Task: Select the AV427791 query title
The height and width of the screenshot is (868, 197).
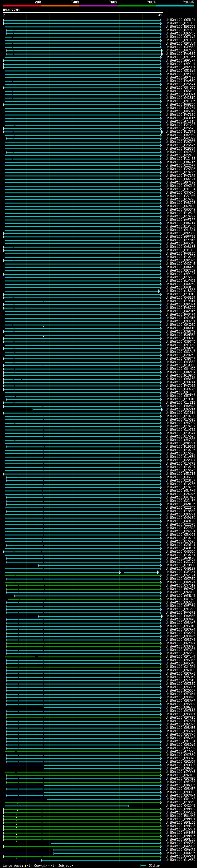Action: click(11, 10)
